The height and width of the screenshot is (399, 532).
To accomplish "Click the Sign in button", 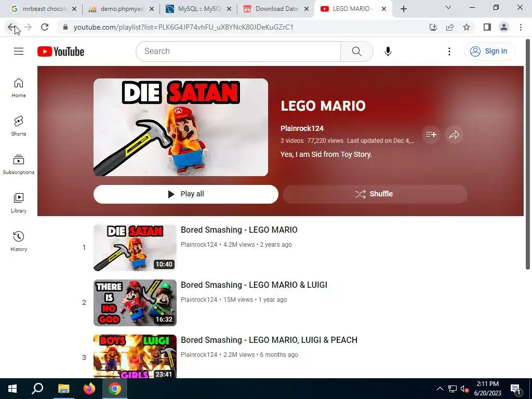I will tap(489, 51).
